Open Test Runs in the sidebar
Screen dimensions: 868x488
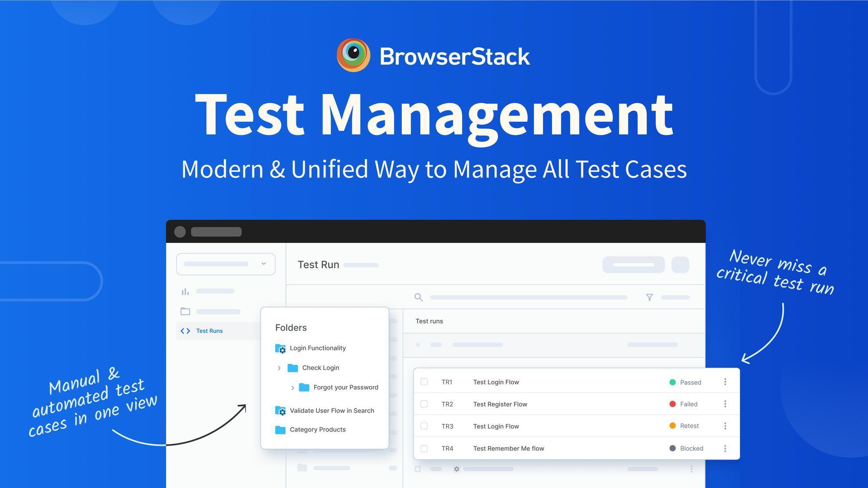pyautogui.click(x=209, y=331)
